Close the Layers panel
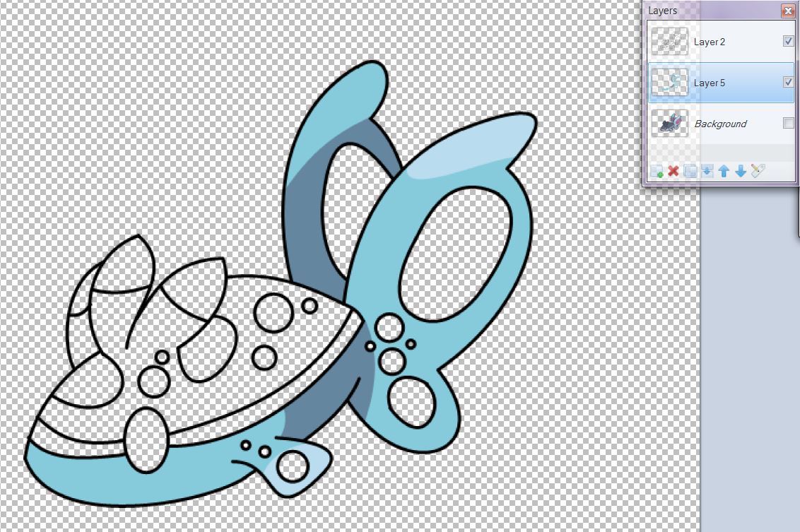 click(x=788, y=10)
